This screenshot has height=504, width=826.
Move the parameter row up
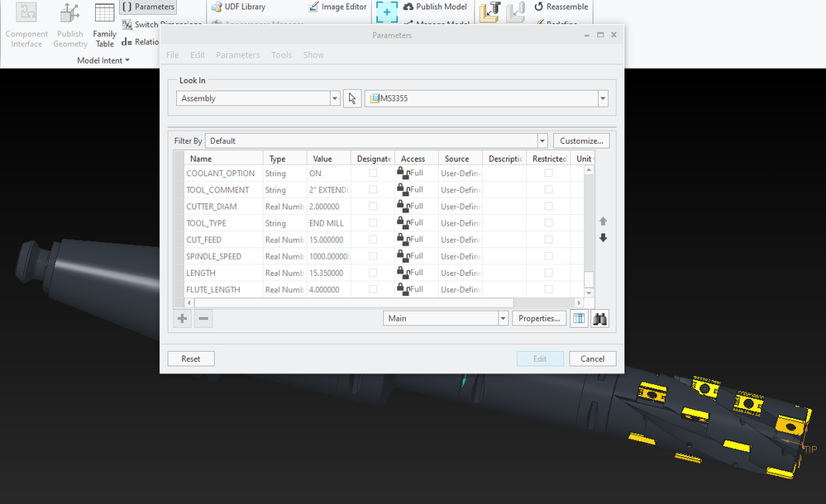(x=603, y=221)
